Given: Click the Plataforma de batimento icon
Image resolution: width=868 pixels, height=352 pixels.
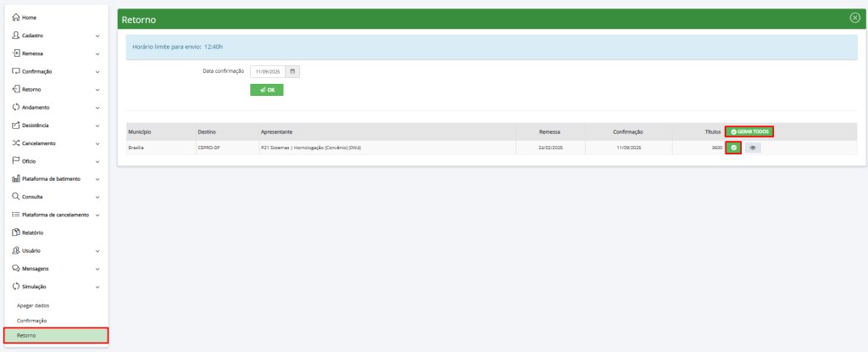Looking at the screenshot, I should [15, 178].
